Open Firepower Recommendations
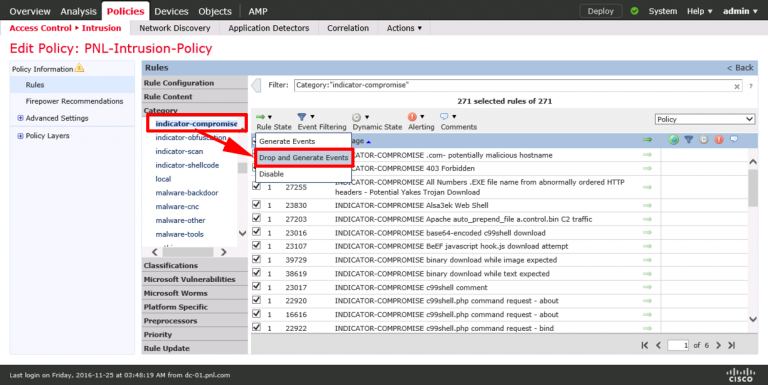The width and height of the screenshot is (768, 385). (x=74, y=101)
